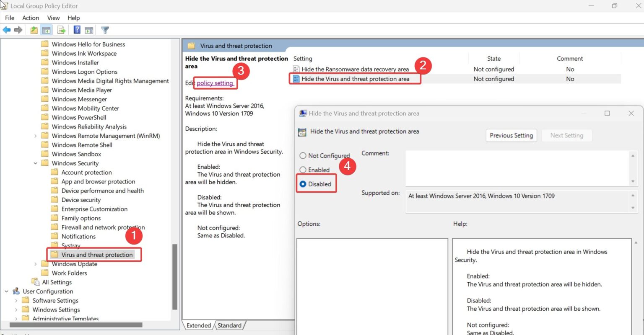Expand Windows Remote Management (WinRM) node

(x=36, y=136)
